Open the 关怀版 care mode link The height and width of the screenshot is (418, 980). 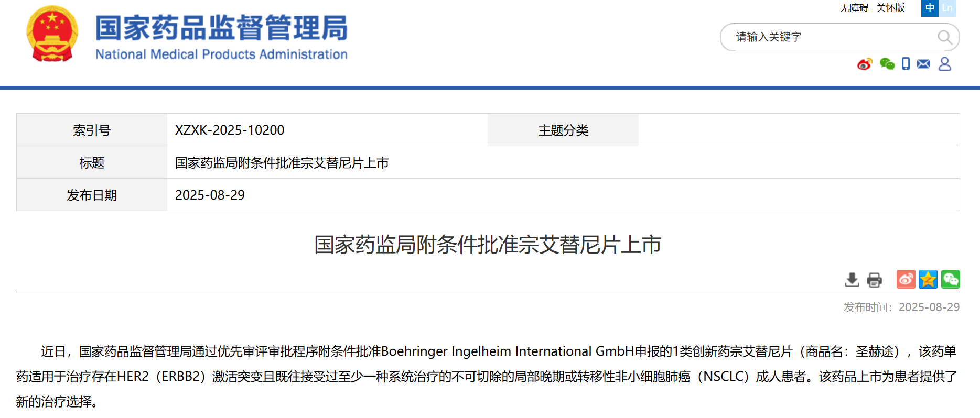(x=890, y=8)
